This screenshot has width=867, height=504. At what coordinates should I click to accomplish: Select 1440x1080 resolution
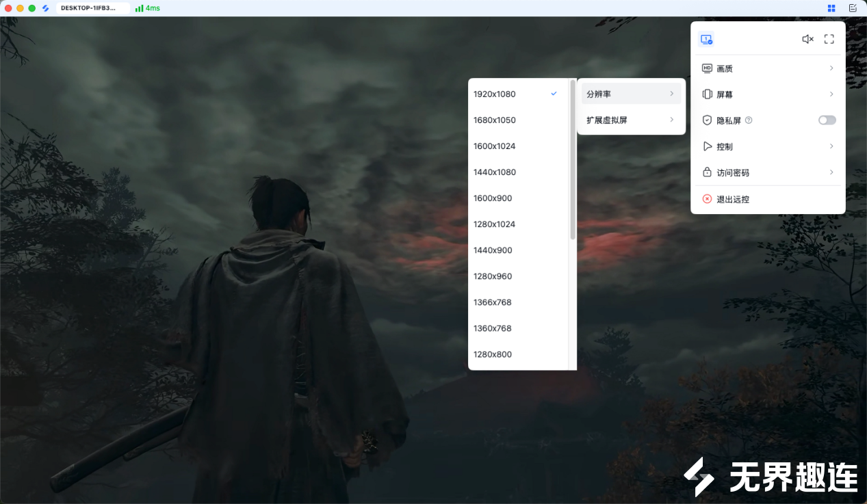click(518, 172)
